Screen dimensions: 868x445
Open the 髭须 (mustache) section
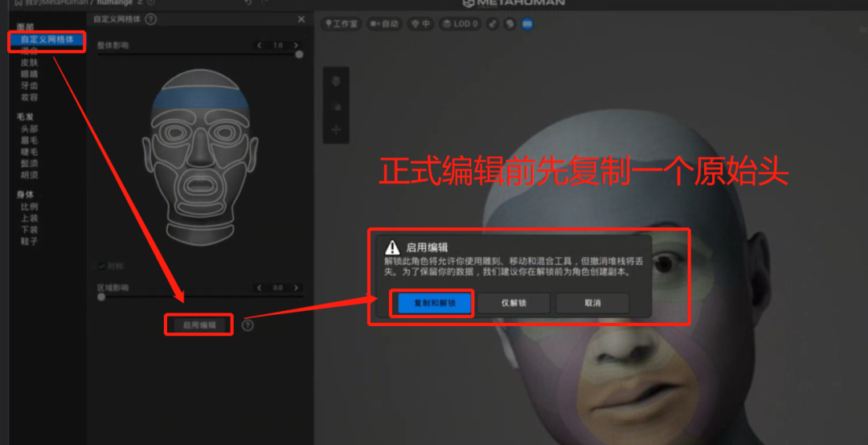pyautogui.click(x=30, y=163)
